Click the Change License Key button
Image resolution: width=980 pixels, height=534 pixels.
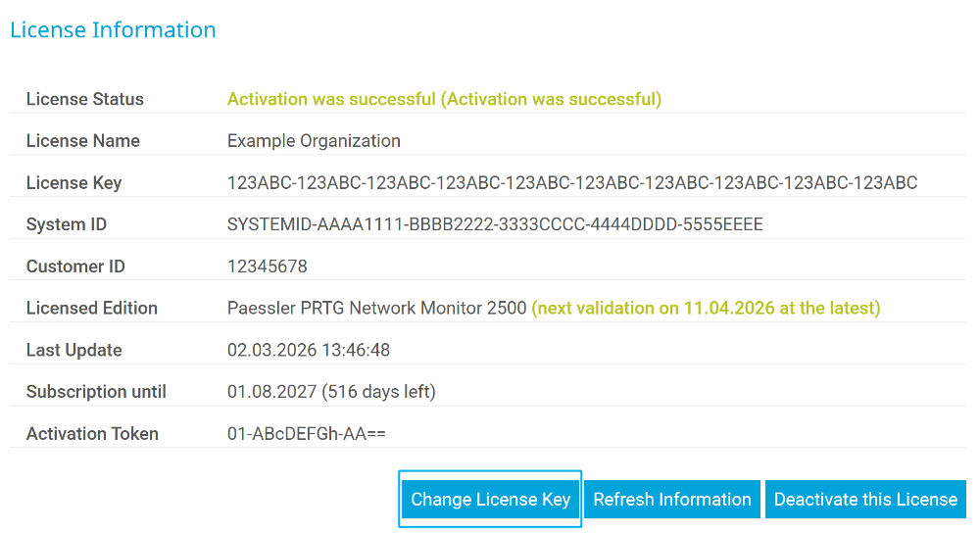tap(490, 500)
